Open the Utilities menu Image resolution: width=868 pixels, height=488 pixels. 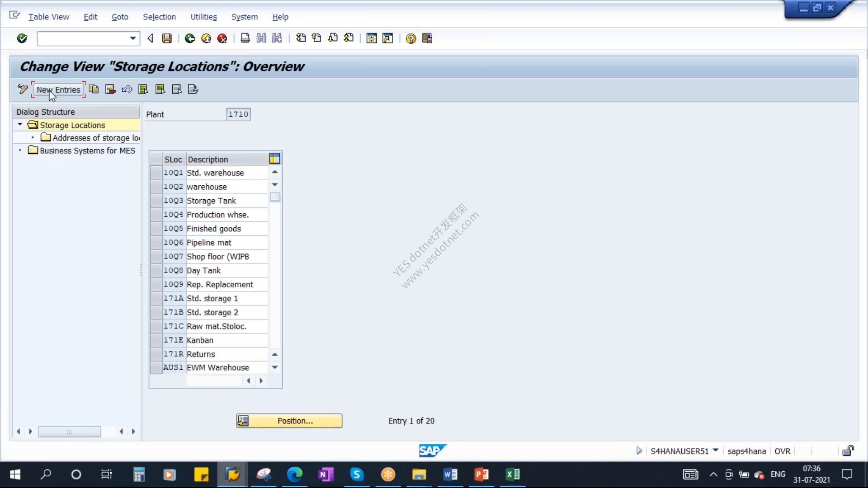tap(203, 17)
